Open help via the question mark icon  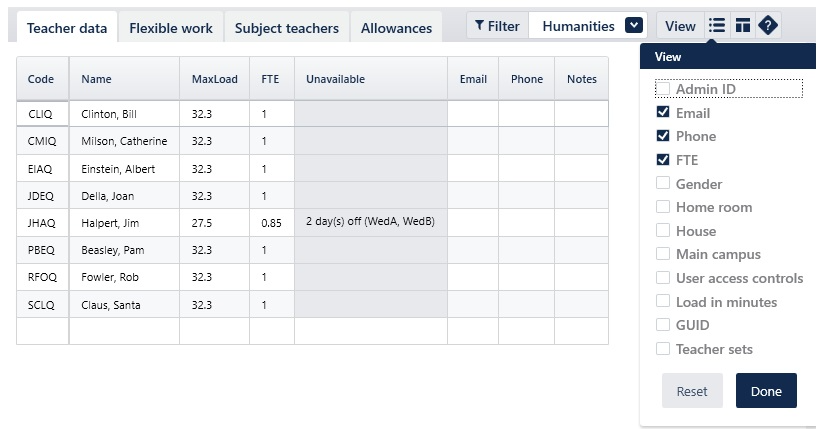pos(767,26)
